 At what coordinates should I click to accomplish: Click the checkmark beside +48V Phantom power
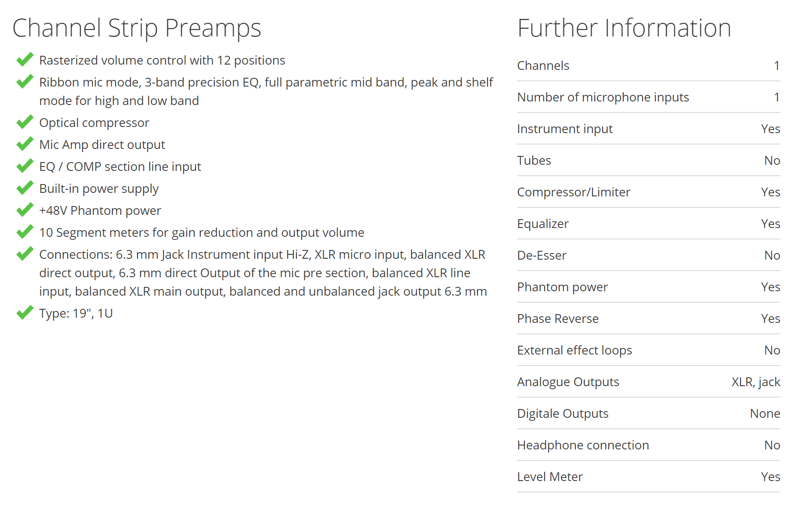click(25, 210)
